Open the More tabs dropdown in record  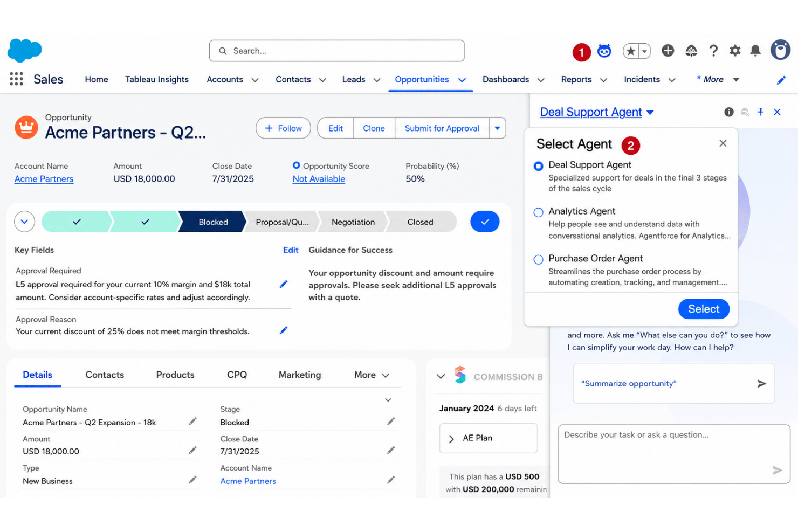click(372, 375)
